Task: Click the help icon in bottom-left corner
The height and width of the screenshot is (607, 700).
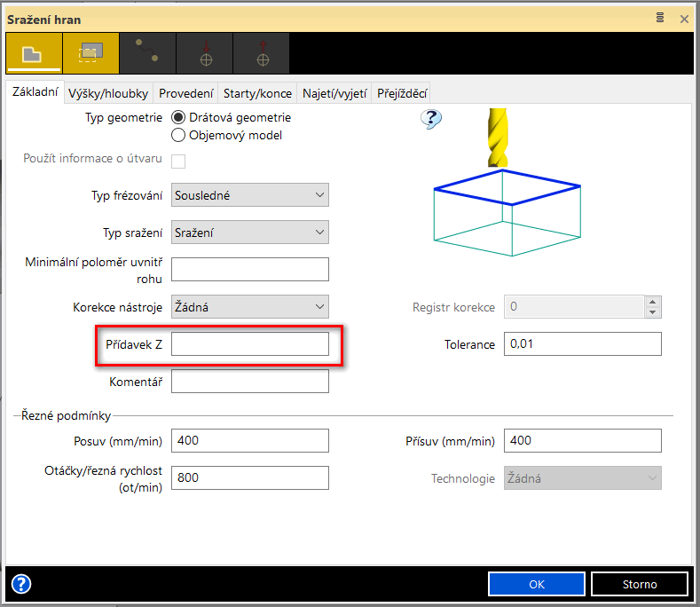Action: click(x=20, y=584)
